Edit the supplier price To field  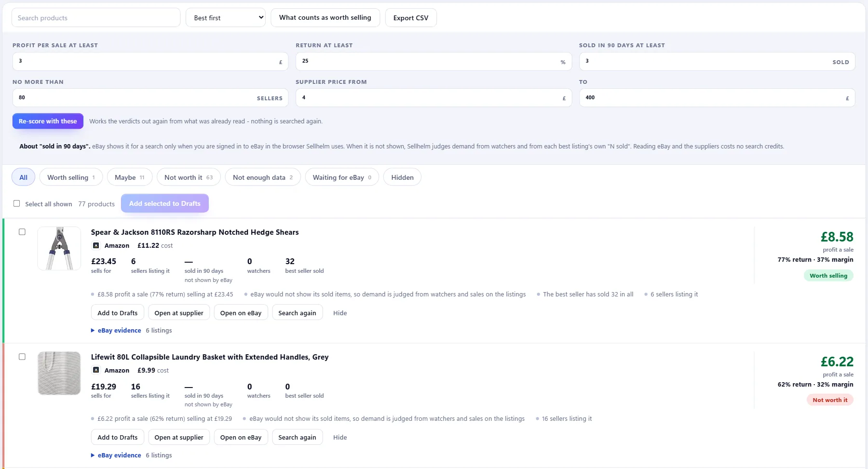(x=717, y=98)
